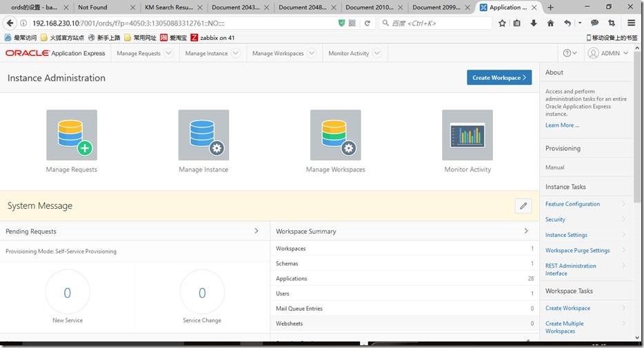Image resolution: width=644 pixels, height=348 pixels.
Task: Expand Workspace Summary with chevron
Action: click(526, 231)
